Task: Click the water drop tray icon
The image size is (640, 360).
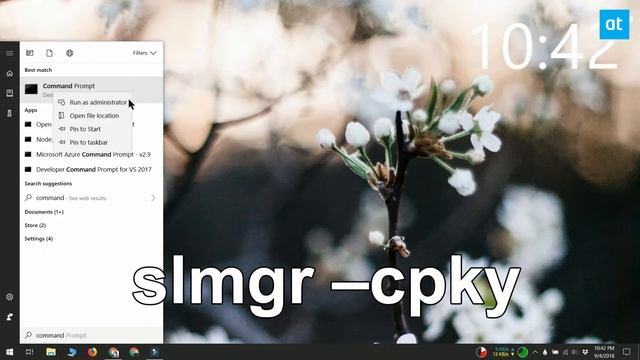Action: (545, 352)
